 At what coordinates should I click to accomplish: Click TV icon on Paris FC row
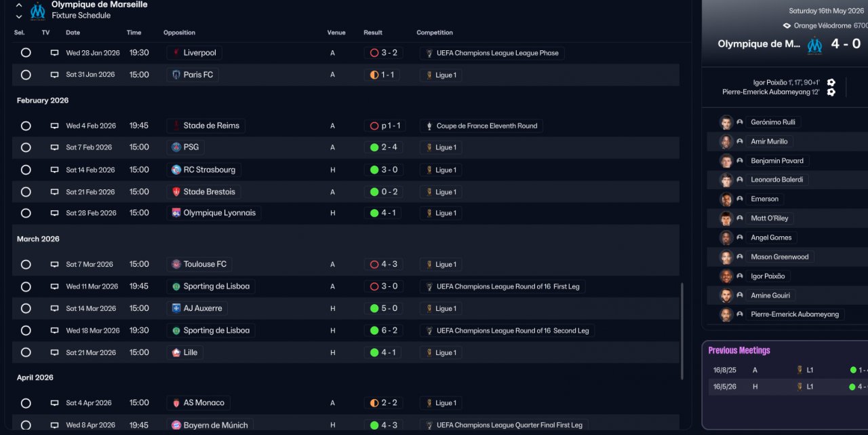(x=55, y=75)
